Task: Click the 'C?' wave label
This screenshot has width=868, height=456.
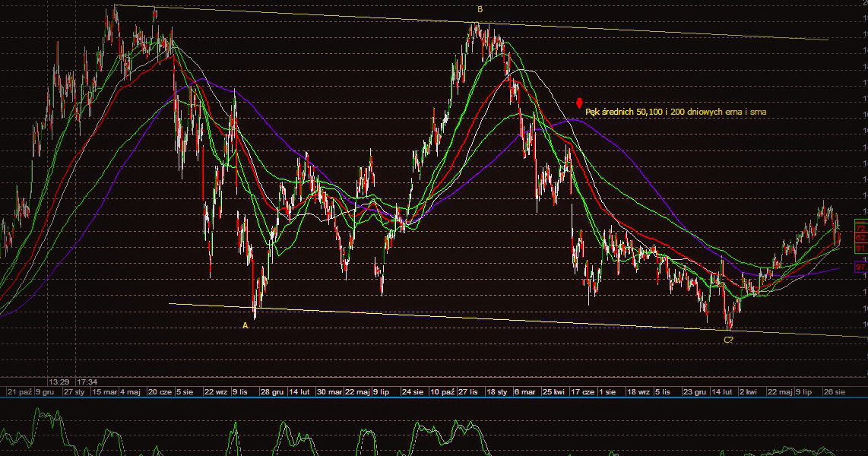Action: (x=728, y=340)
